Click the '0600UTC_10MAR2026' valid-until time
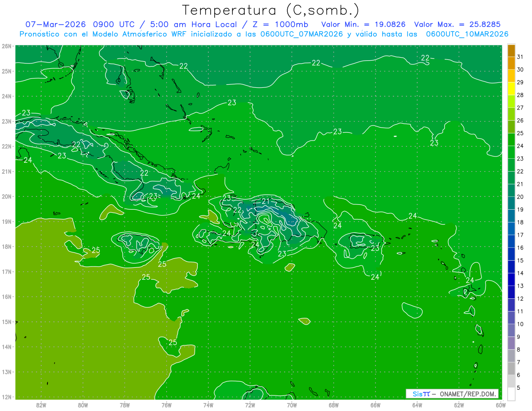 click(467, 34)
